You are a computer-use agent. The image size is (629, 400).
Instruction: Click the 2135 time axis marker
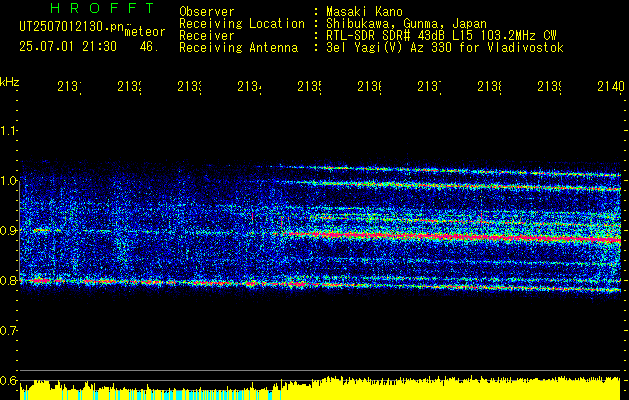pyautogui.click(x=309, y=87)
